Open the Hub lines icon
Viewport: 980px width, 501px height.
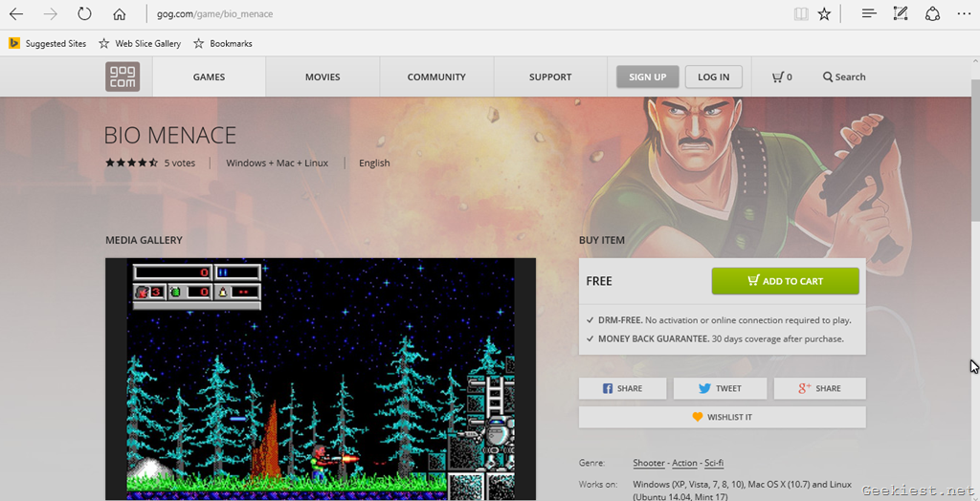click(x=868, y=14)
